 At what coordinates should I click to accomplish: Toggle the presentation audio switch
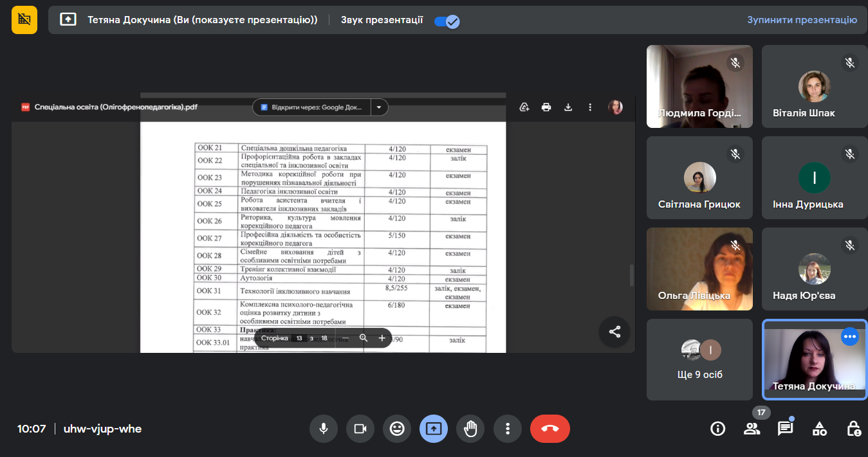(447, 21)
